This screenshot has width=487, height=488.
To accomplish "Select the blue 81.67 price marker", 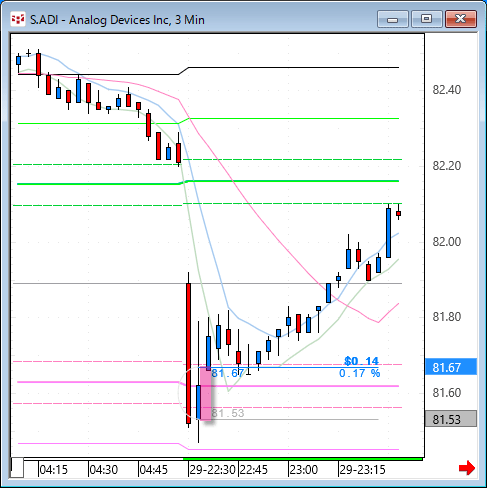I will point(451,367).
